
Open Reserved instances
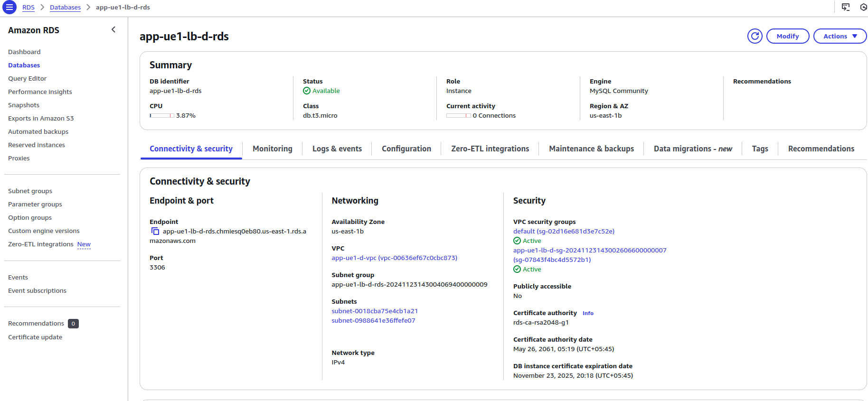point(37,145)
